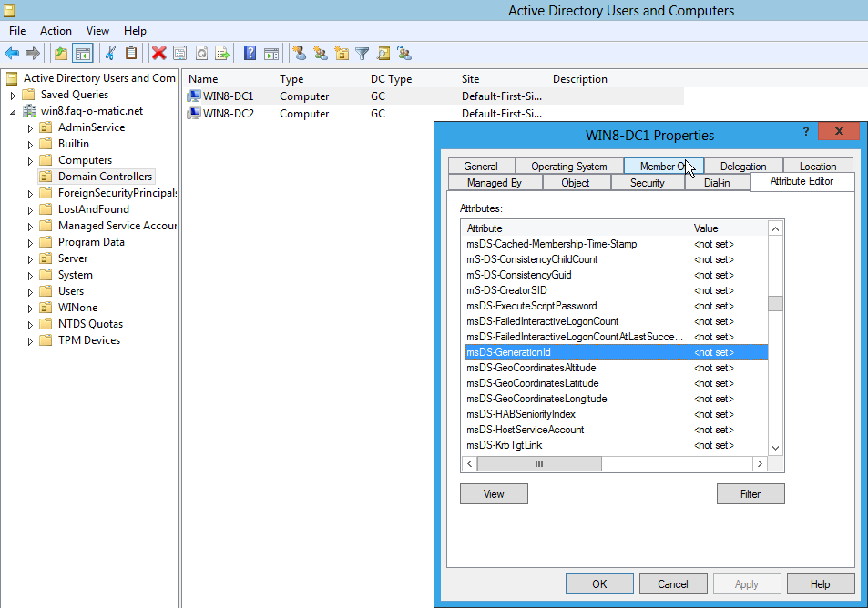Switch to the Member Of tab
Image resolution: width=868 pixels, height=608 pixels.
(x=663, y=166)
